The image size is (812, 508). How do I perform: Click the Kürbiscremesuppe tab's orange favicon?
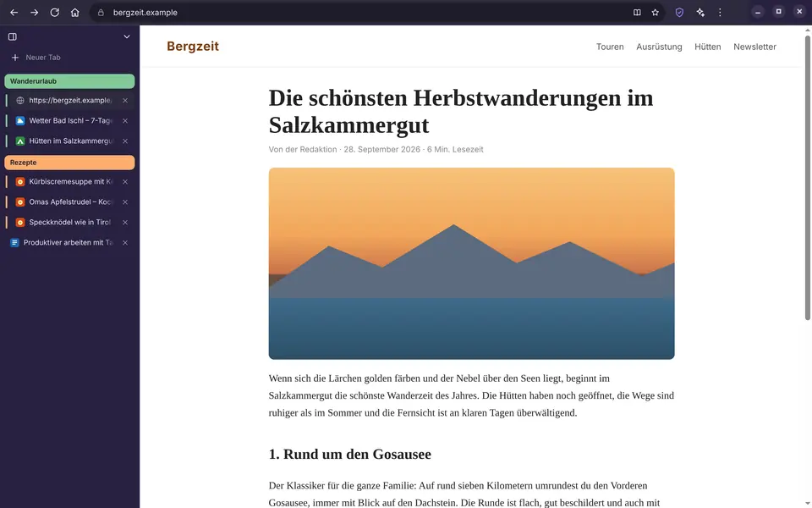20,182
